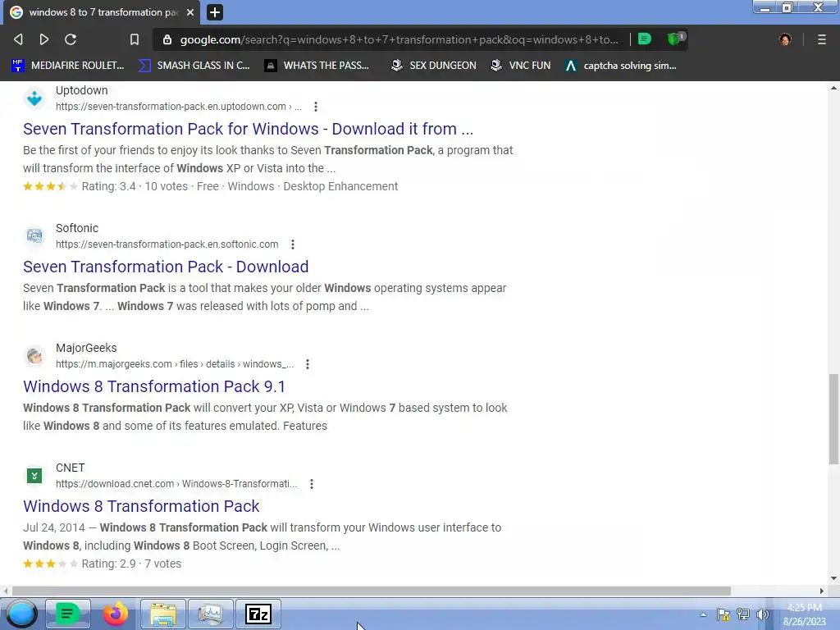This screenshot has width=840, height=630.
Task: Click the MajorGeeks result favicon
Action: tap(34, 356)
